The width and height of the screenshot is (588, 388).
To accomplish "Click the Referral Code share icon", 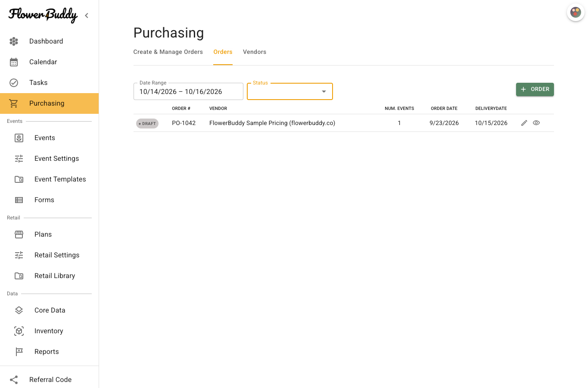I will [14, 380].
